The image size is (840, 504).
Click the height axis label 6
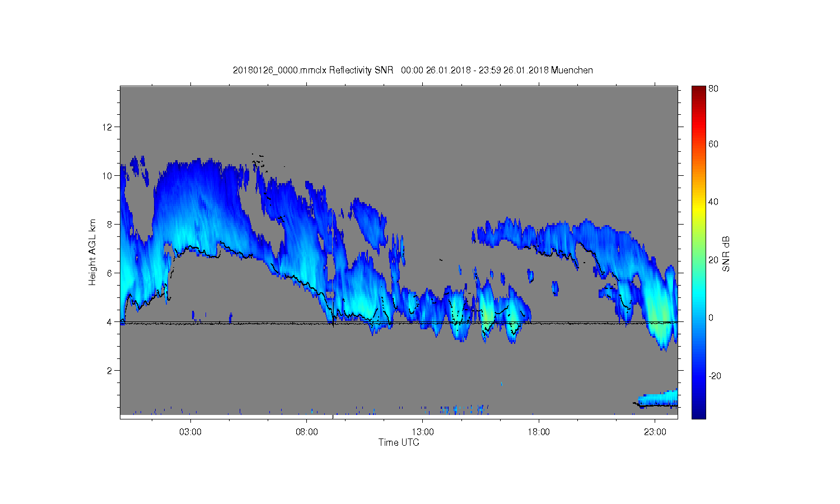pos(110,273)
